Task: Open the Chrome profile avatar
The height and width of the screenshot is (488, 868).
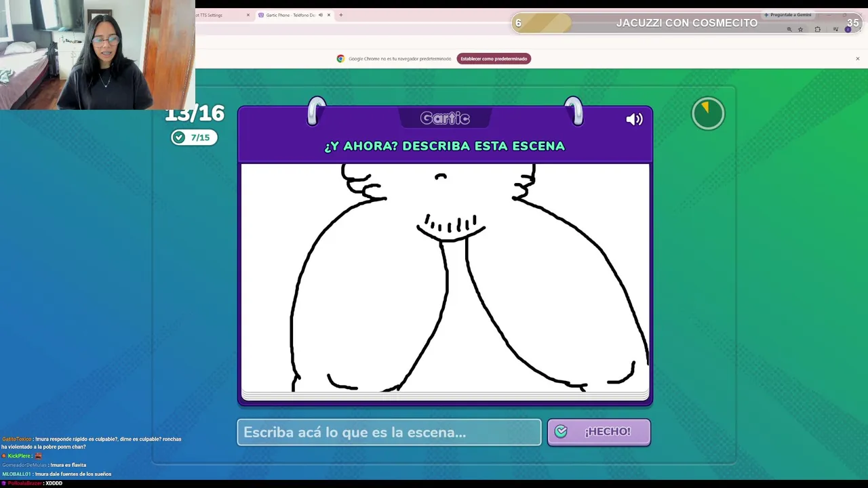Action: [848, 30]
